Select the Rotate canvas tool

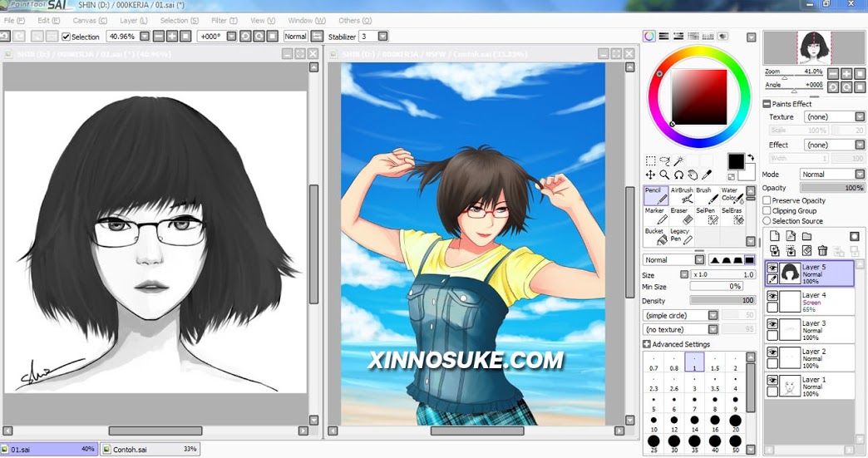pos(678,175)
